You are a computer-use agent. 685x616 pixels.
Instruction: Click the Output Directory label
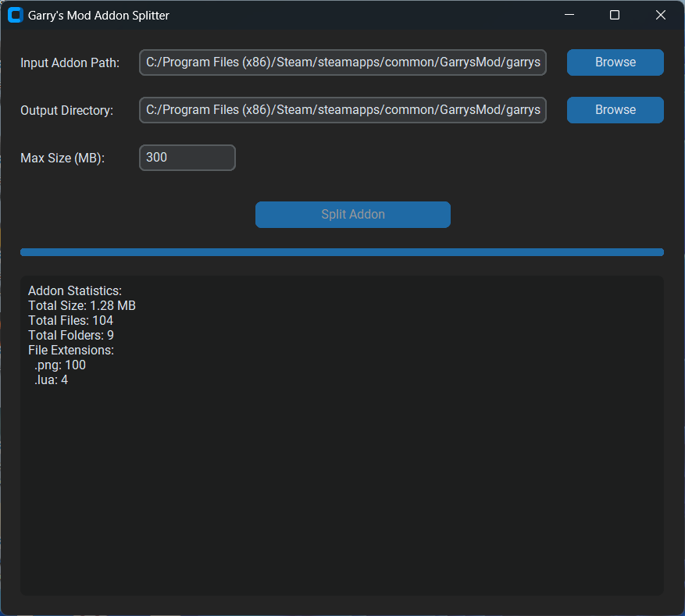67,110
